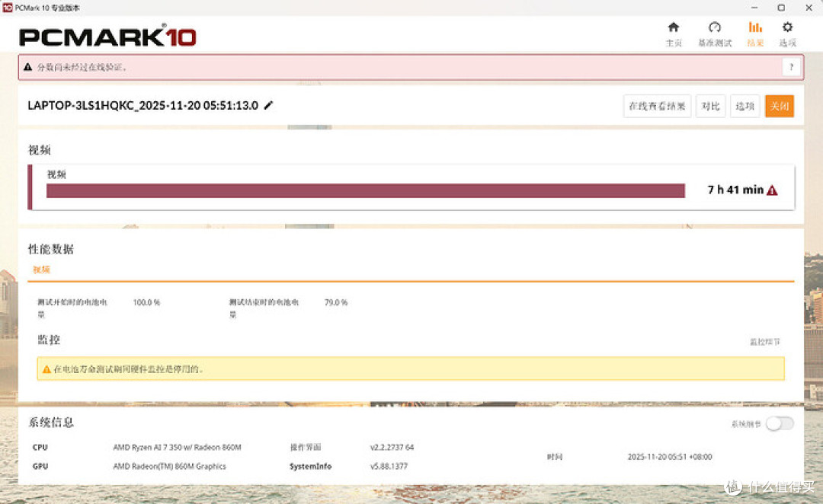Click SystemInfo version v5.88.1377
The height and width of the screenshot is (504, 823).
pyautogui.click(x=389, y=466)
